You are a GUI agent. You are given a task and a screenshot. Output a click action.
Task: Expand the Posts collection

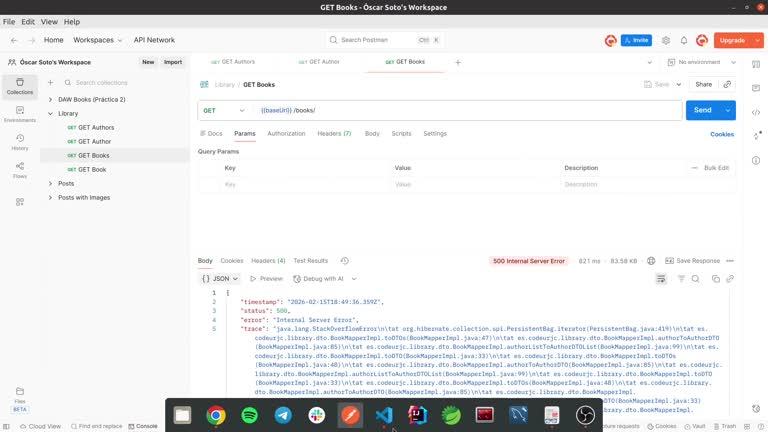[x=50, y=184]
